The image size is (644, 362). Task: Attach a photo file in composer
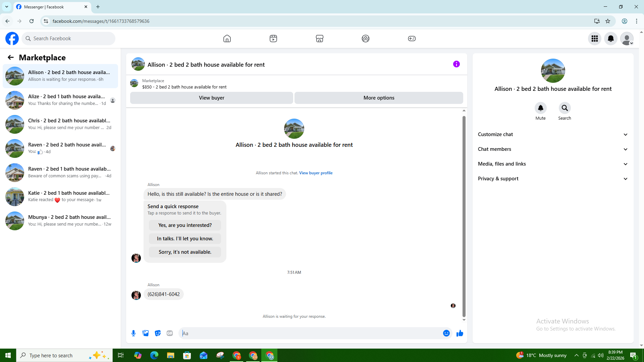(146, 333)
